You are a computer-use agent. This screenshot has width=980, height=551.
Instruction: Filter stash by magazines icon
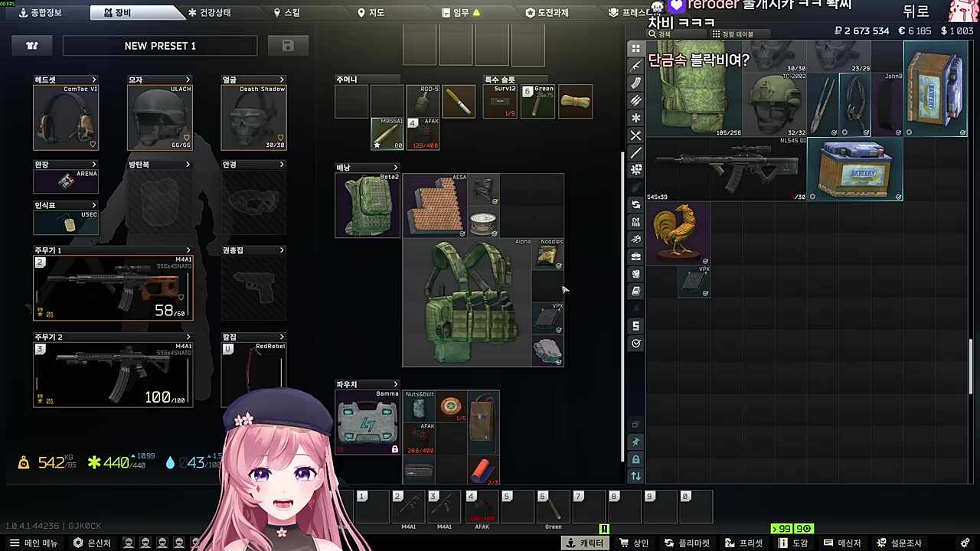635,83
